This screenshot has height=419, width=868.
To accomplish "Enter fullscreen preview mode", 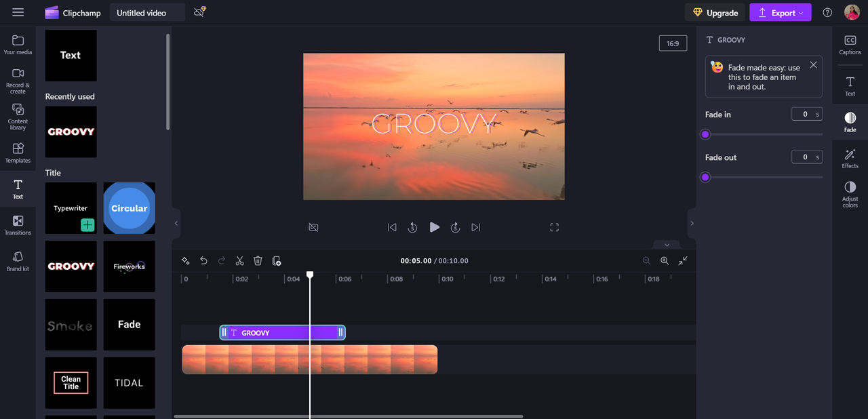I will [554, 227].
